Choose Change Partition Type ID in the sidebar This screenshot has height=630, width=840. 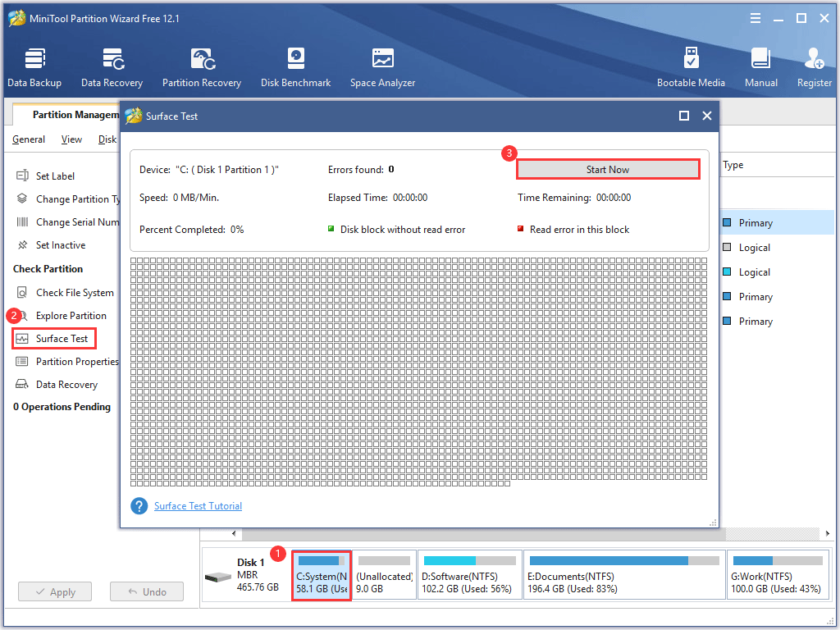pyautogui.click(x=68, y=199)
